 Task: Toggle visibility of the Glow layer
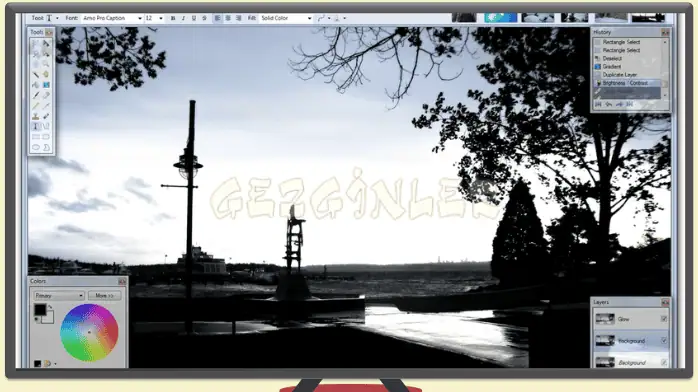(664, 319)
